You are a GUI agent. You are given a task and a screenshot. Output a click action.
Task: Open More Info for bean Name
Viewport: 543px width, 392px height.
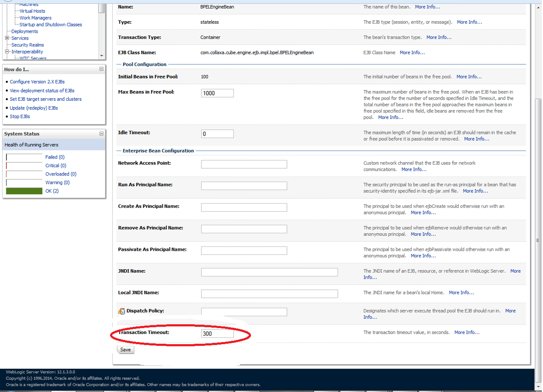pyautogui.click(x=427, y=7)
